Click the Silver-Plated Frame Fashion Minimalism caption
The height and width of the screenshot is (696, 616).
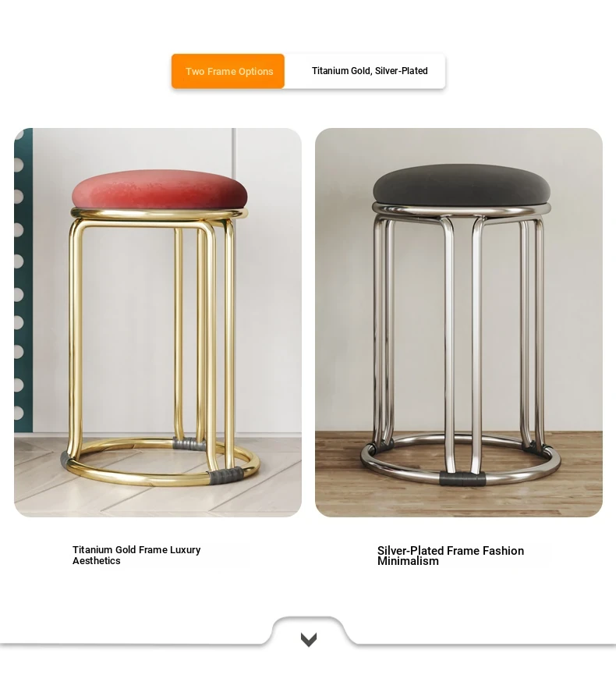click(451, 556)
